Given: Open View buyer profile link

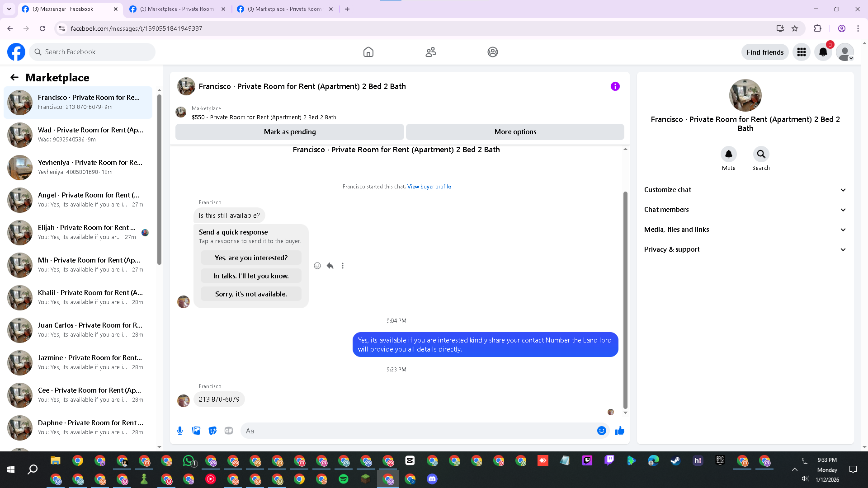Looking at the screenshot, I should [x=429, y=187].
